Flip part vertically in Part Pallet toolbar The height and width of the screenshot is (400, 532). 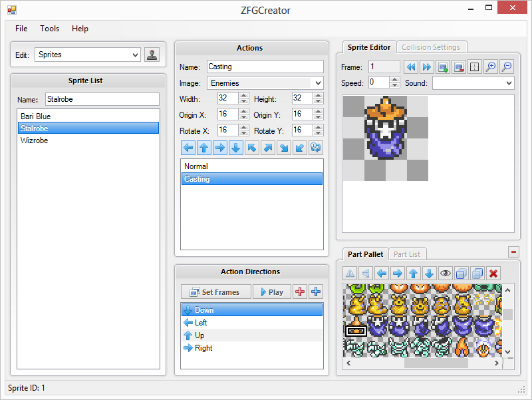pyautogui.click(x=366, y=273)
